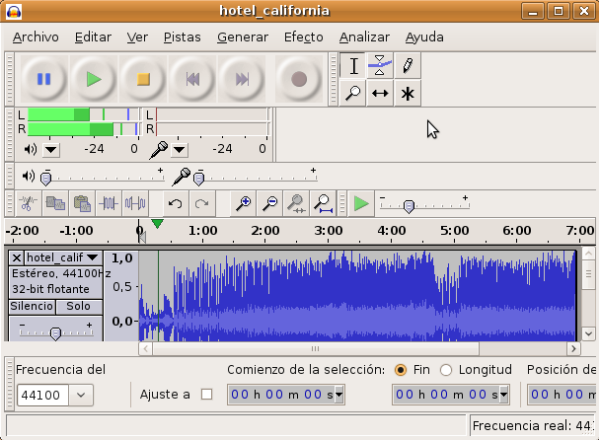
Task: Expand the input microphone meter dropdown
Action: pos(180,149)
